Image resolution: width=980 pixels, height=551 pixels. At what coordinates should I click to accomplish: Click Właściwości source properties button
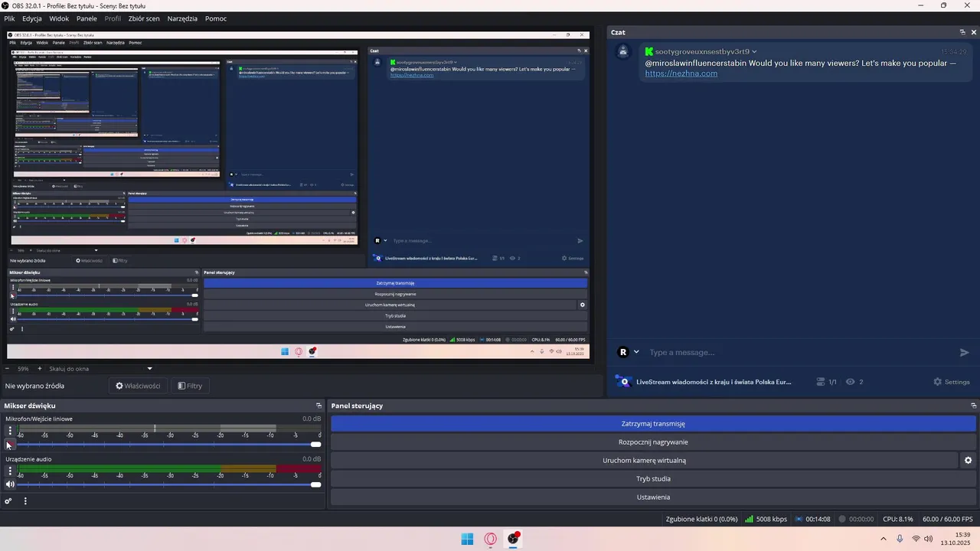coord(138,386)
